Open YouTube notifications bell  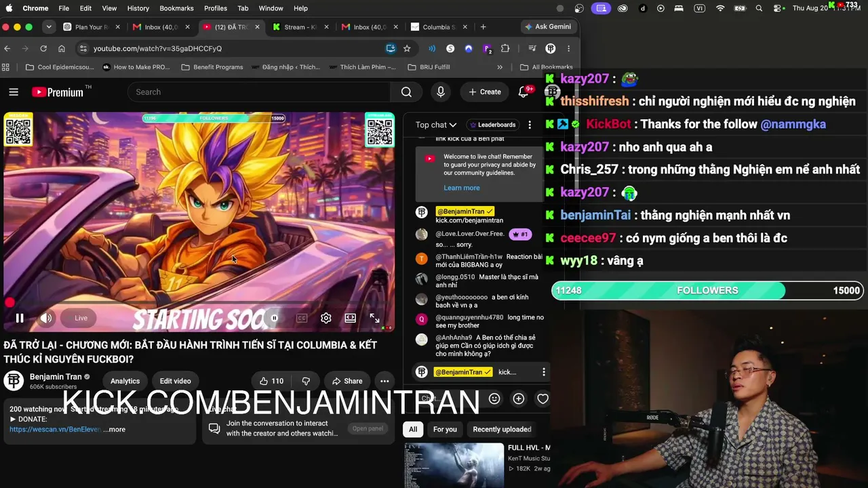(524, 92)
